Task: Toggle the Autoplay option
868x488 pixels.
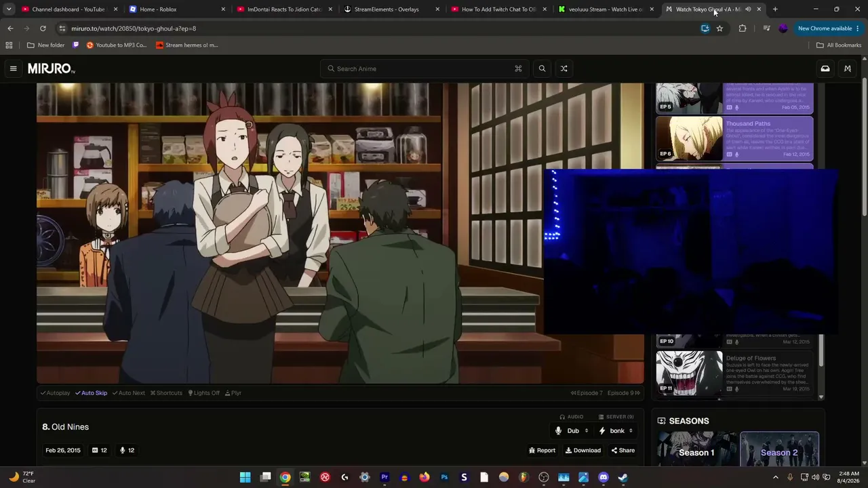Action: [55, 393]
